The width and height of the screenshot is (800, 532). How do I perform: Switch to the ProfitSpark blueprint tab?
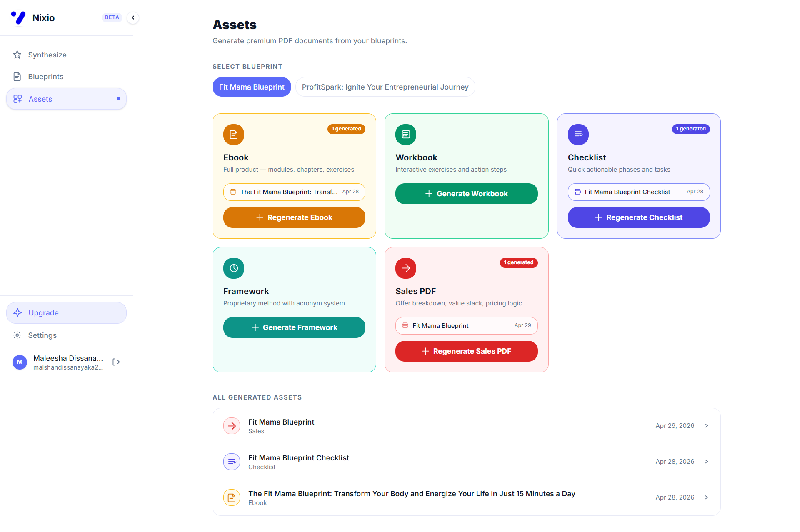[x=385, y=87]
